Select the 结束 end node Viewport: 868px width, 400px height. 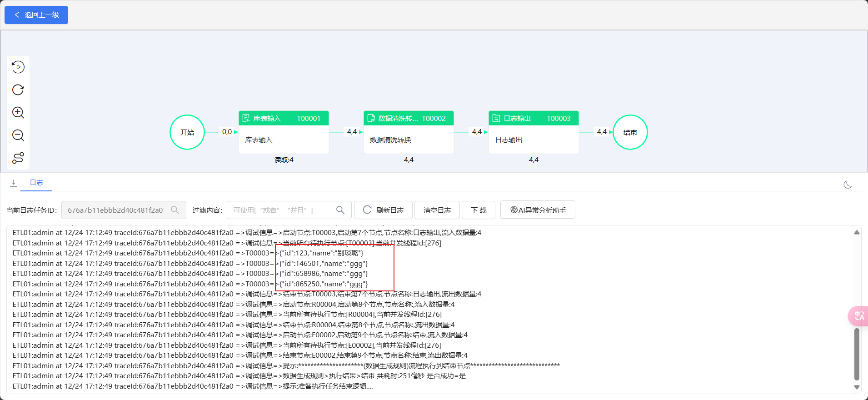click(630, 132)
